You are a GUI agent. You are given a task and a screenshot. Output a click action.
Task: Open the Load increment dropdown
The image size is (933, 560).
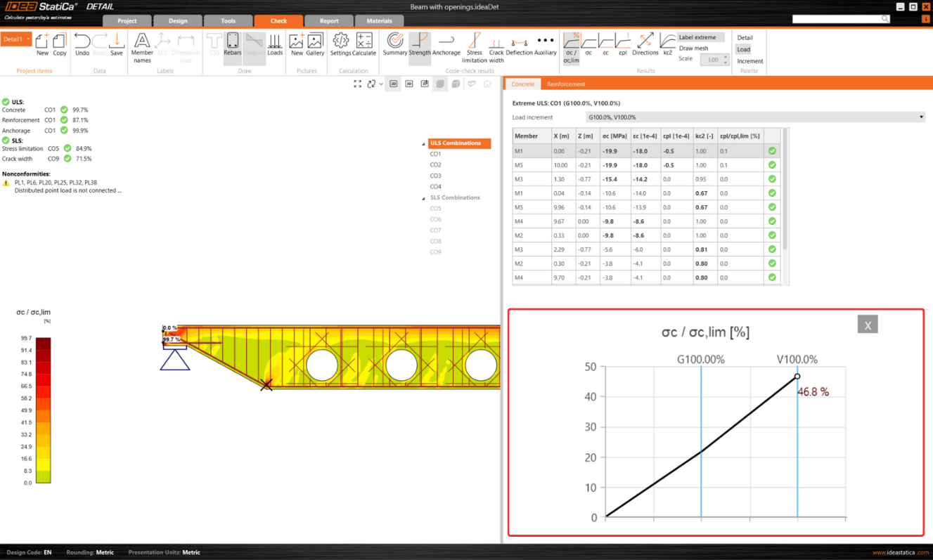pyautogui.click(x=755, y=117)
